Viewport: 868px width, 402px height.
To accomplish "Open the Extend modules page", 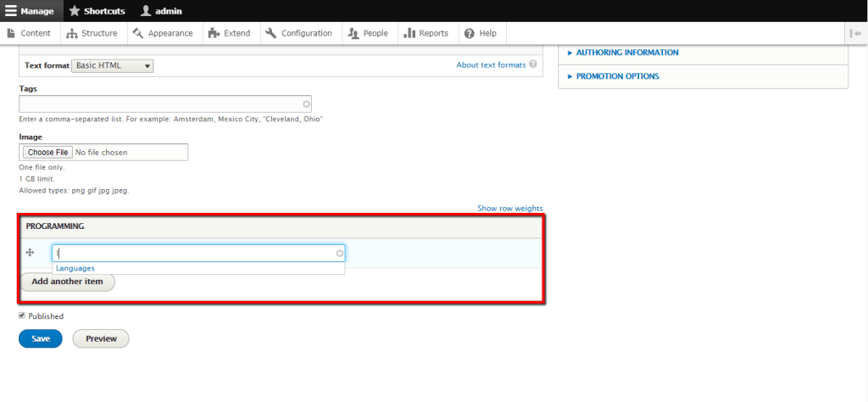I will [230, 33].
